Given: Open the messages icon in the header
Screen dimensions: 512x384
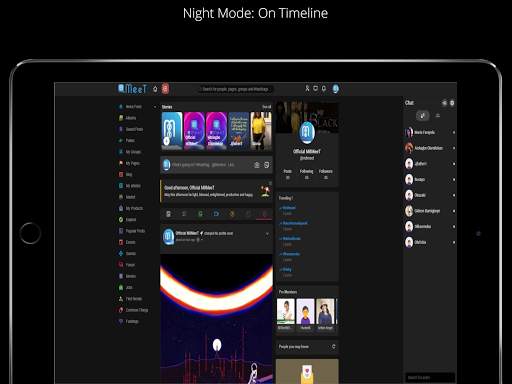Looking at the screenshot, I should pos(315,89).
